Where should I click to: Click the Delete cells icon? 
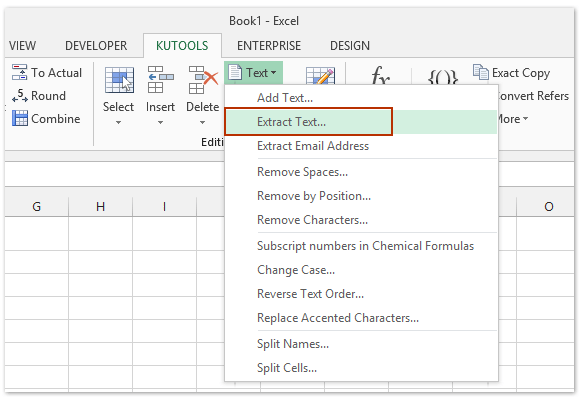[203, 80]
